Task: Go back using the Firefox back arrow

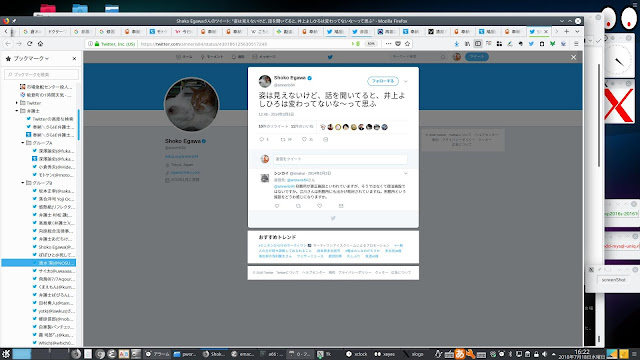Action: coord(8,44)
